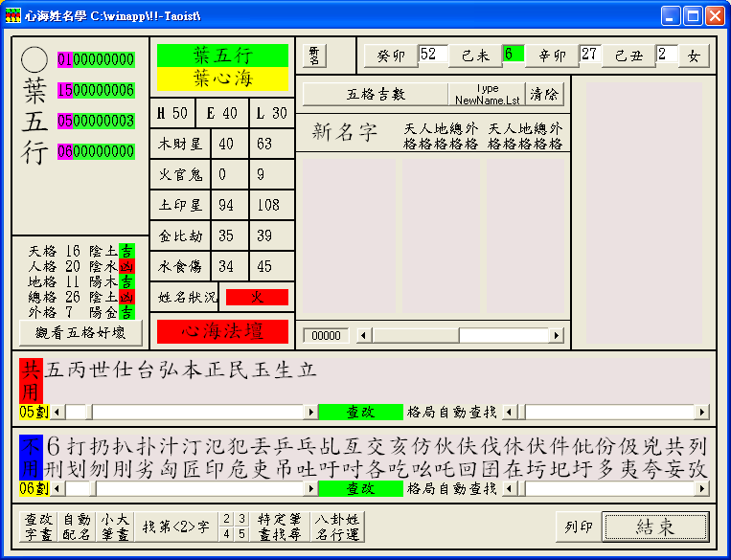Viewport: 731px width, 560px height.
Task: Click the code 0600000000 entry
Action: (96, 151)
